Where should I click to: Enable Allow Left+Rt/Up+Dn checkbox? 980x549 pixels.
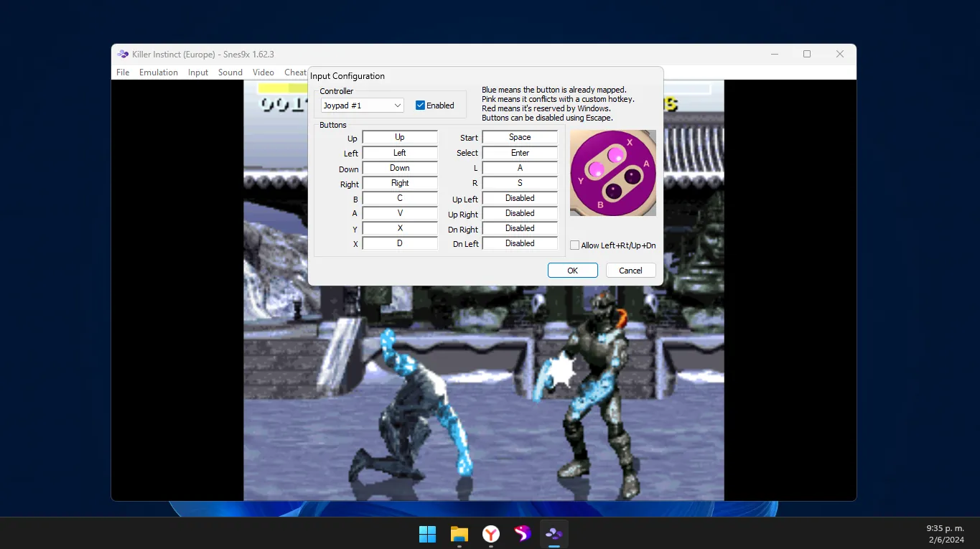pos(574,245)
